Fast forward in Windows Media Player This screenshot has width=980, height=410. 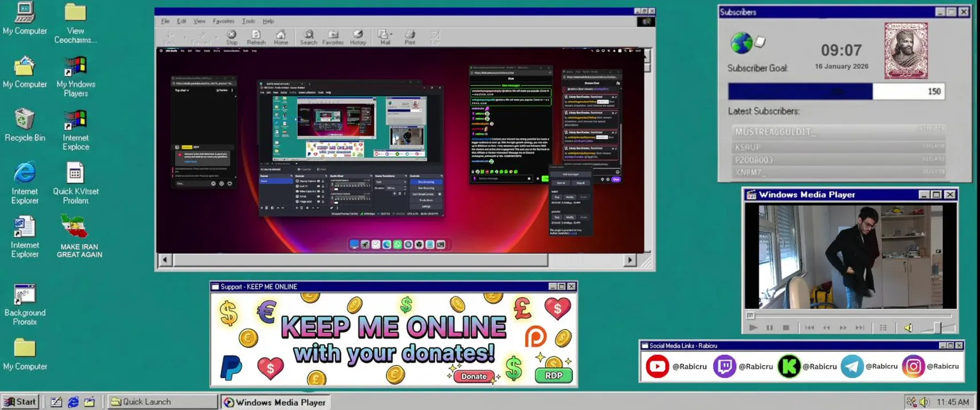843,327
